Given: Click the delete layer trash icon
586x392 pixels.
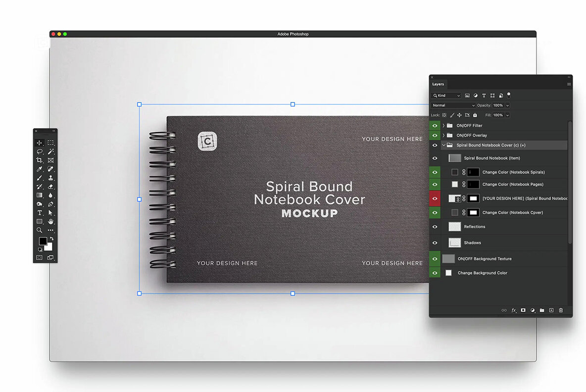Looking at the screenshot, I should [x=561, y=310].
